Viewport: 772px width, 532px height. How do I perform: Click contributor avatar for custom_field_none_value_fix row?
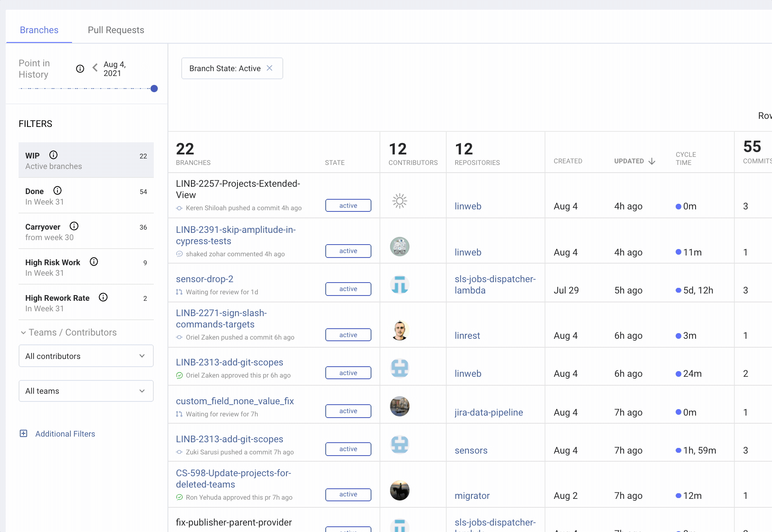click(x=400, y=406)
